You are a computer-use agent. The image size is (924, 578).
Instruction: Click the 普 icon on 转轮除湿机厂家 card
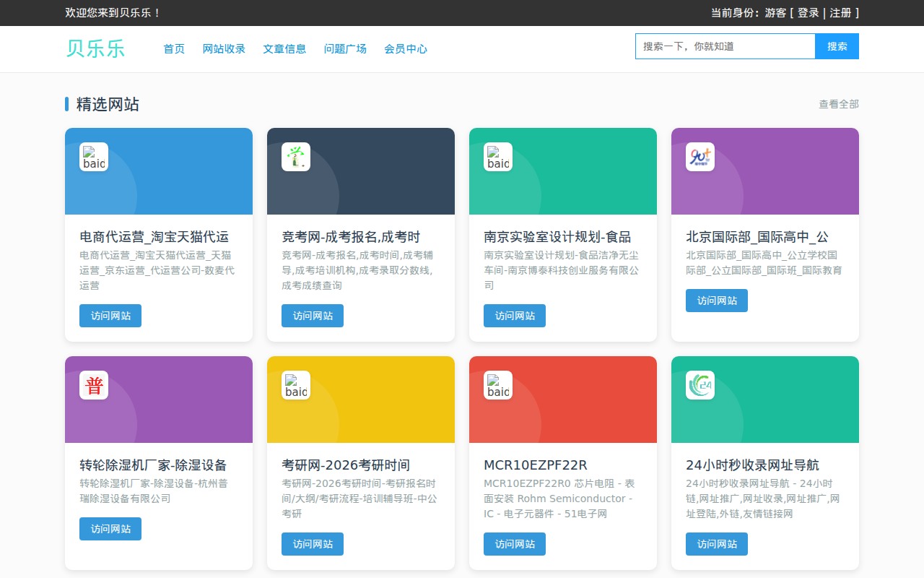click(x=93, y=385)
